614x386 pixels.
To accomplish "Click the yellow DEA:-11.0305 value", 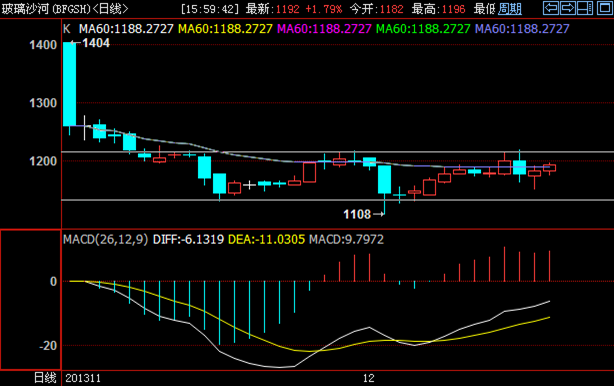I will [266, 239].
